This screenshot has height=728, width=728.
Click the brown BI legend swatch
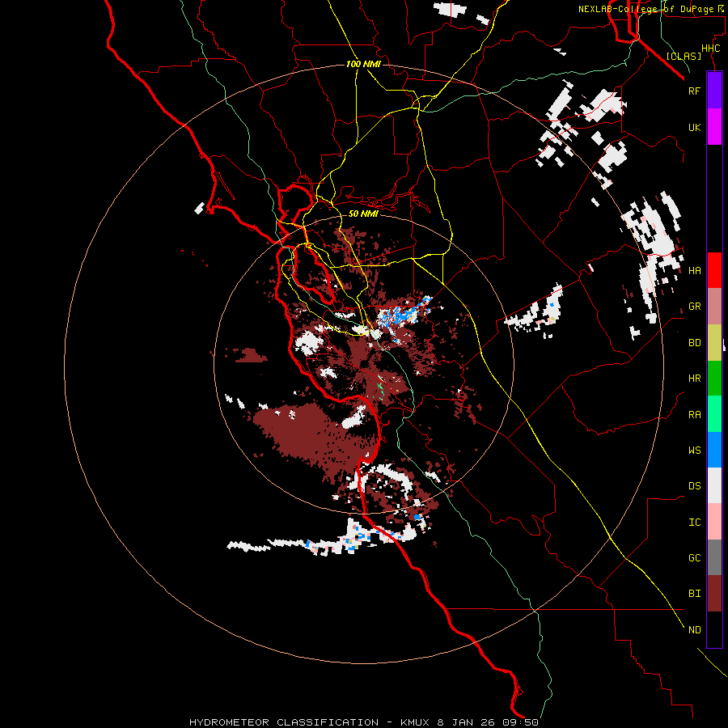(x=714, y=594)
